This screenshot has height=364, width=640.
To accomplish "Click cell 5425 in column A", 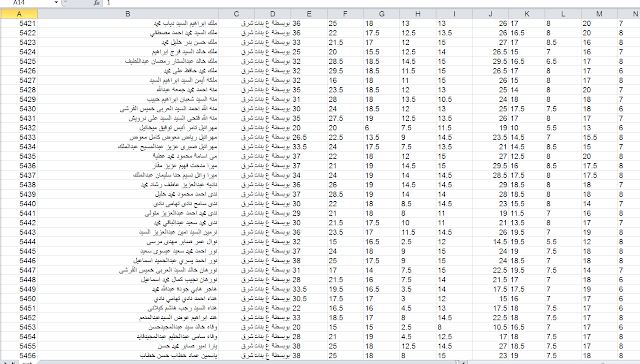I will pyautogui.click(x=19, y=62).
